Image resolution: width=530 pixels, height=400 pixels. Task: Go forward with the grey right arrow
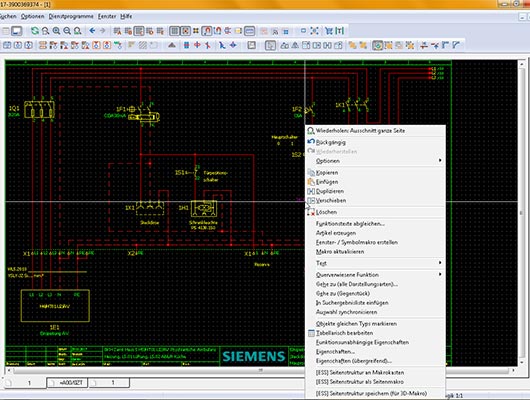coord(102,31)
